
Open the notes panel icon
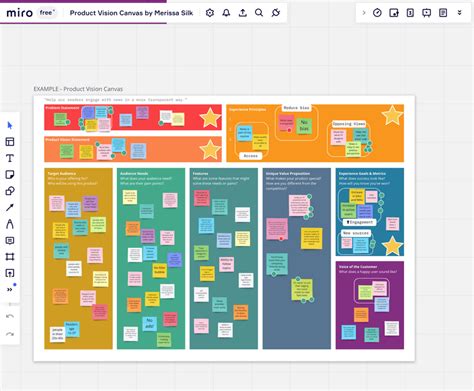[443, 13]
